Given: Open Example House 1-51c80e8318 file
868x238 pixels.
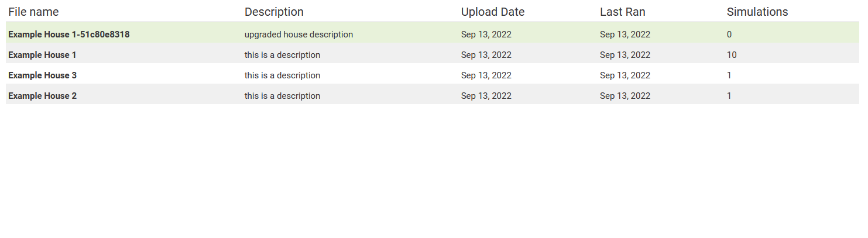Looking at the screenshot, I should point(69,35).
